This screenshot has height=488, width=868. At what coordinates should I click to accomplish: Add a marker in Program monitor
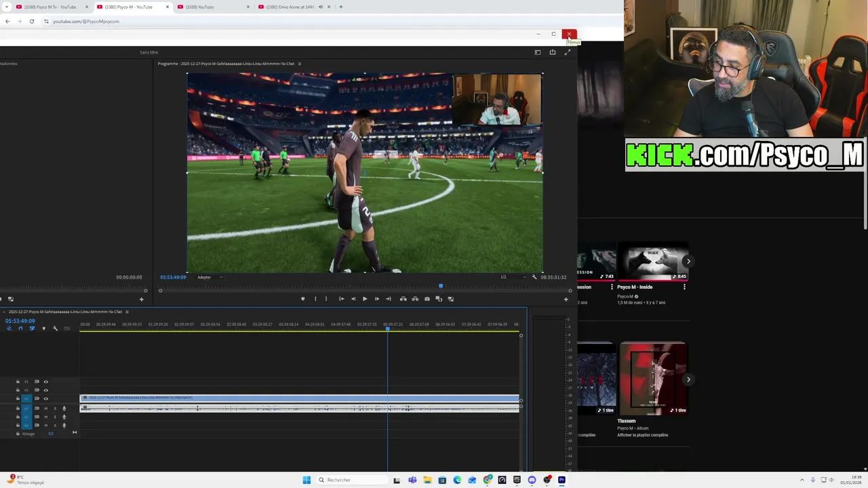point(303,299)
